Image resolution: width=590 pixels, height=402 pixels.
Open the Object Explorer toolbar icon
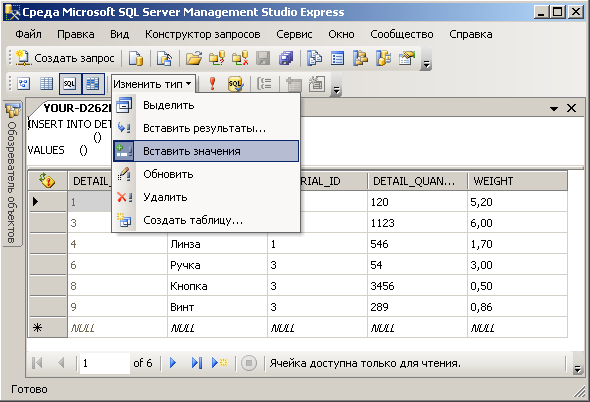(360, 58)
